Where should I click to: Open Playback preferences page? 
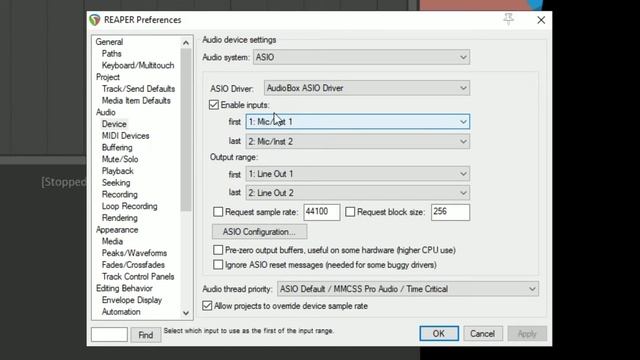tap(118, 171)
